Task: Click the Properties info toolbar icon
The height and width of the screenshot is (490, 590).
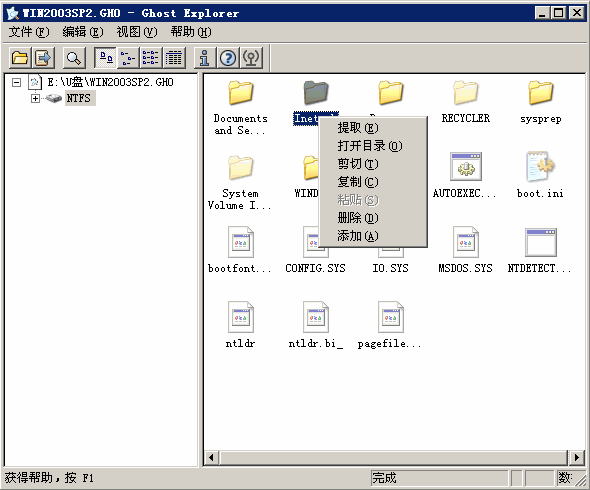Action: click(x=205, y=58)
